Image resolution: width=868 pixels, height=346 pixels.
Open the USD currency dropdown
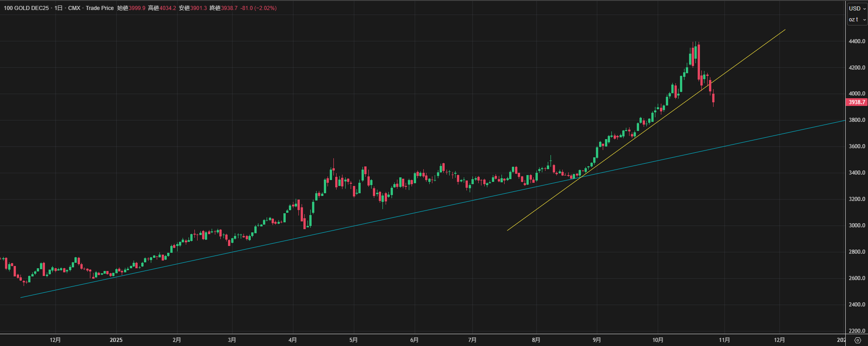click(x=857, y=8)
